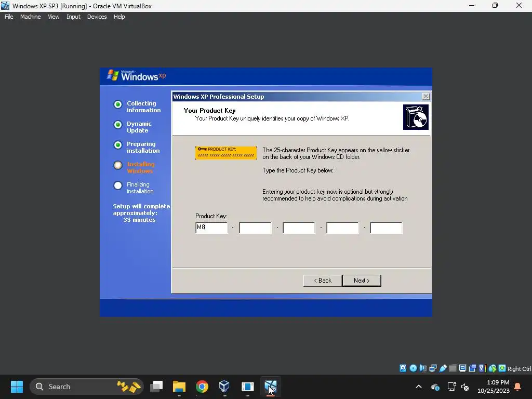Viewport: 532px width, 399px height.
Task: Click the taskbar Search box
Action: pos(87,387)
